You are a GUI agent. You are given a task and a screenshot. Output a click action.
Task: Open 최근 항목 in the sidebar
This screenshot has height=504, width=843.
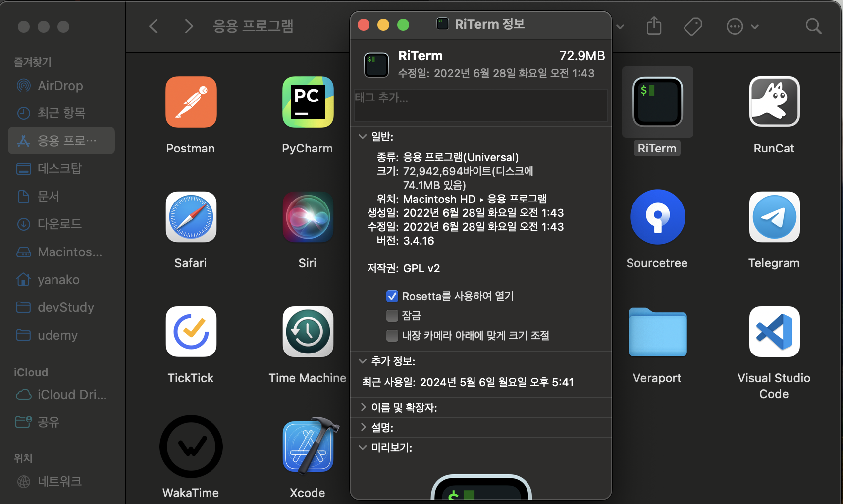tap(61, 113)
